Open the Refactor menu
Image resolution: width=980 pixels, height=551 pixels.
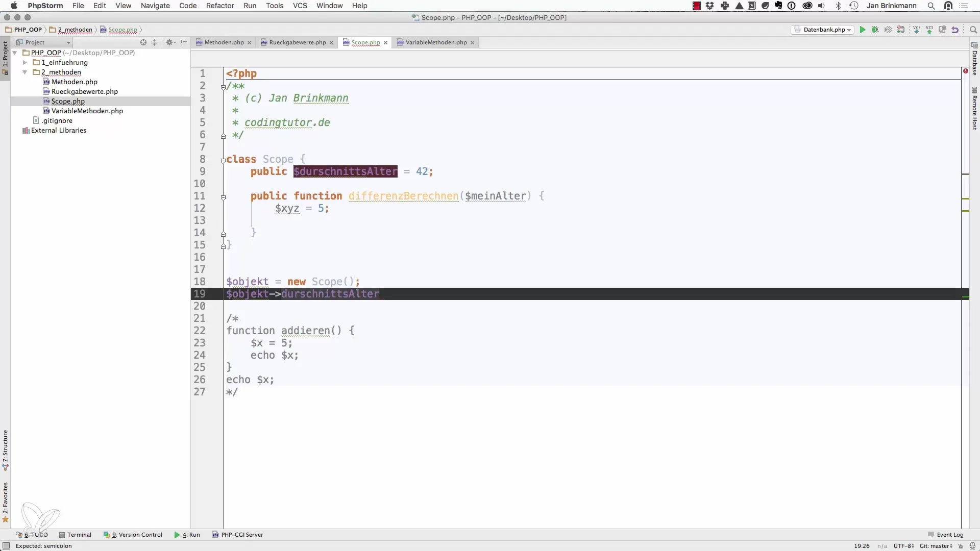tap(220, 6)
